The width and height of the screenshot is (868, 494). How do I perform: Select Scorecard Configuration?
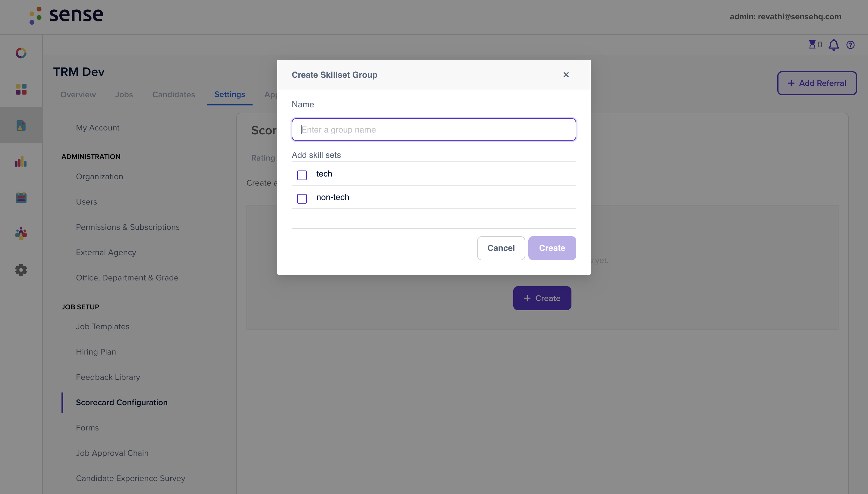click(122, 402)
